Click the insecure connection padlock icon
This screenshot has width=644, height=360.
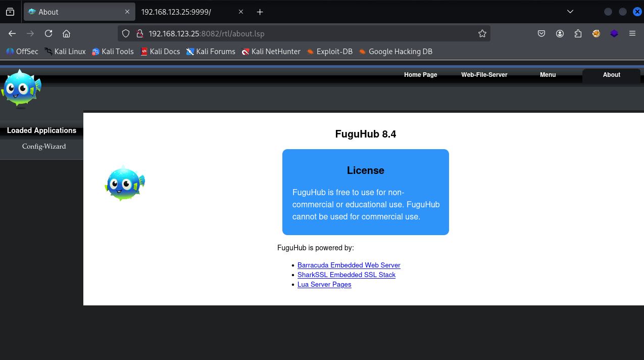pos(140,33)
